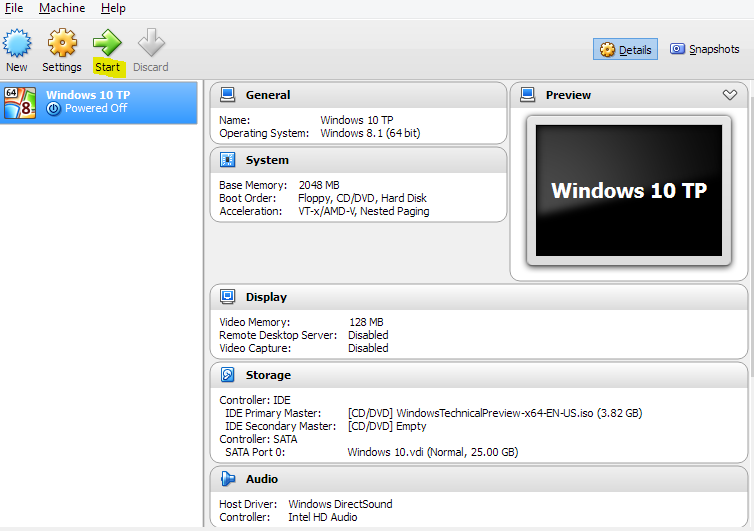The height and width of the screenshot is (531, 754).
Task: Select the Windows 10 TP machine entry
Action: (x=99, y=103)
